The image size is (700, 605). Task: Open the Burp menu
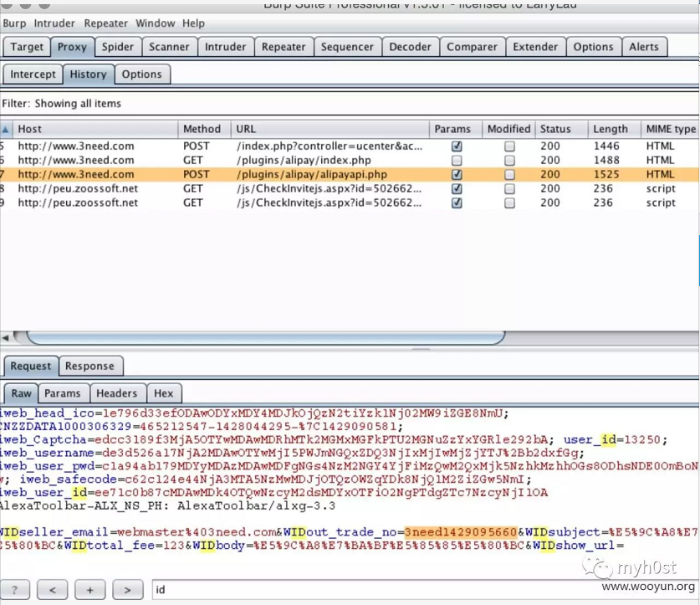click(14, 23)
